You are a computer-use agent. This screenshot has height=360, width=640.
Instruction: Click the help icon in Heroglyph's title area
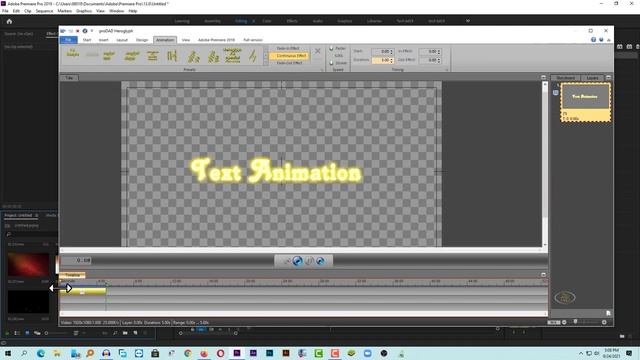click(x=593, y=40)
